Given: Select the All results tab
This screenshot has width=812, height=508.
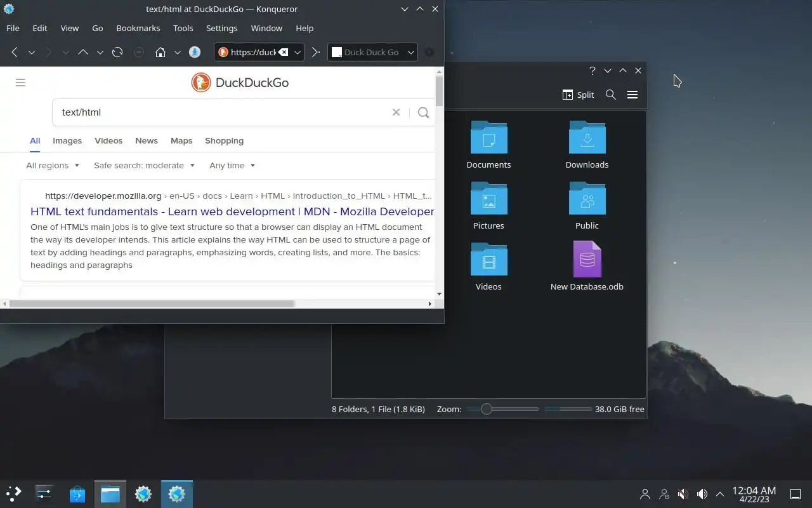Looking at the screenshot, I should pos(35,141).
